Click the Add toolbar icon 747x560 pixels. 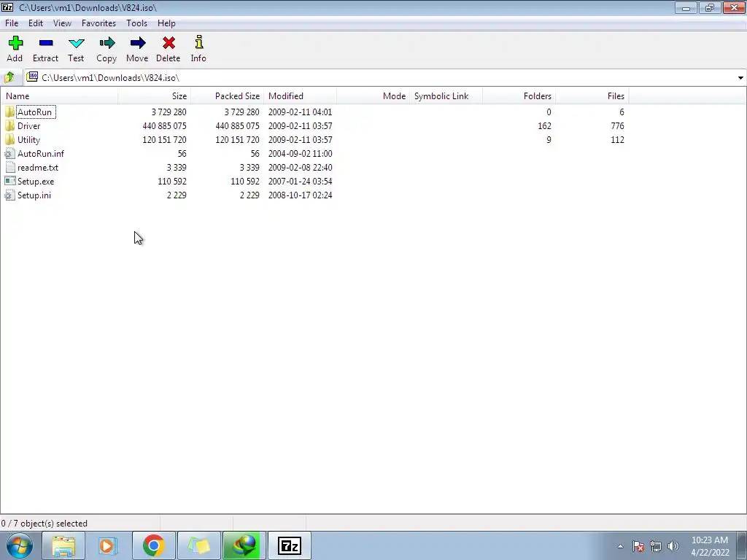click(15, 43)
